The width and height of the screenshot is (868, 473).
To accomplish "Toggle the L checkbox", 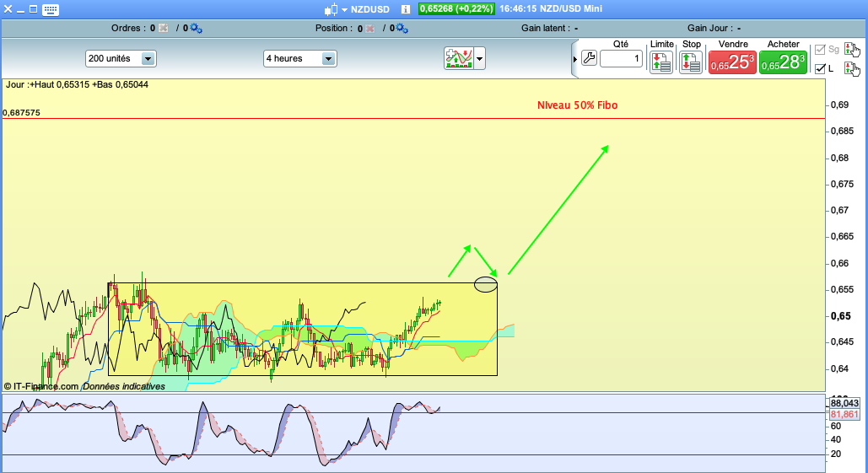I will 818,68.
